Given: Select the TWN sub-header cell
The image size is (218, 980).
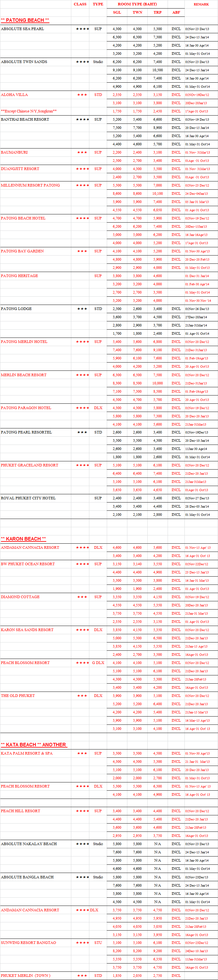Looking at the screenshot, I should tap(137, 13).
